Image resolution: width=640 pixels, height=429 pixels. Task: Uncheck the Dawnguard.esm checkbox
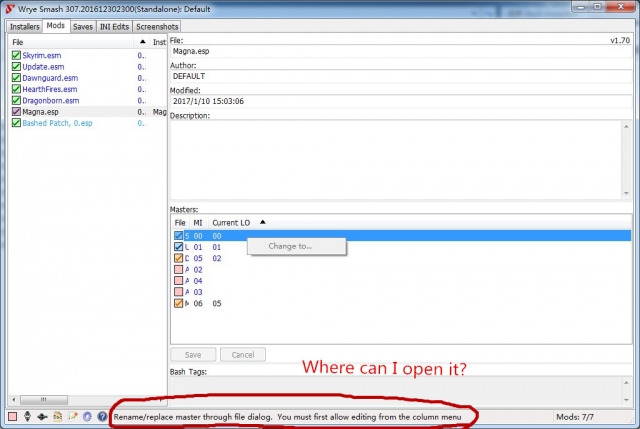[x=16, y=78]
